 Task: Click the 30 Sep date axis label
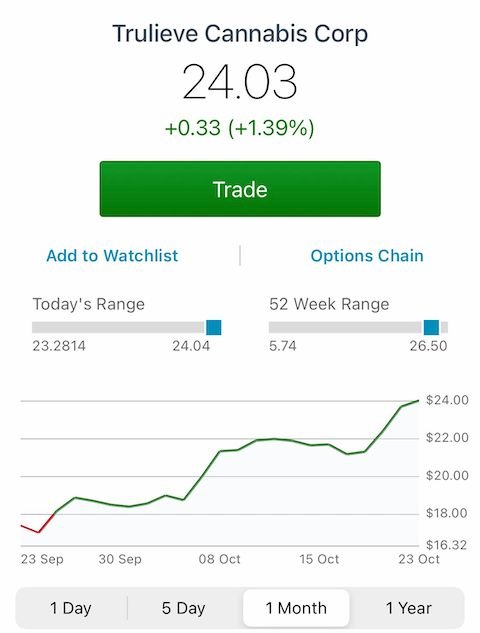[120, 559]
